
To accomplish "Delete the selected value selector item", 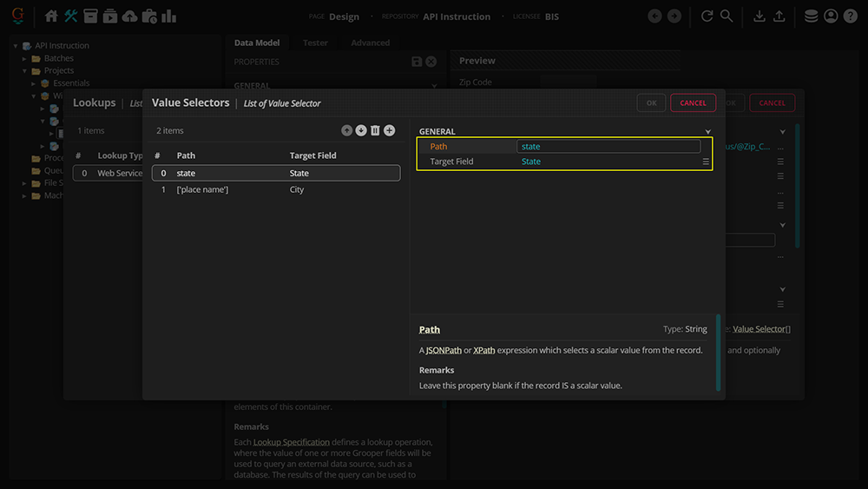I will pos(375,130).
